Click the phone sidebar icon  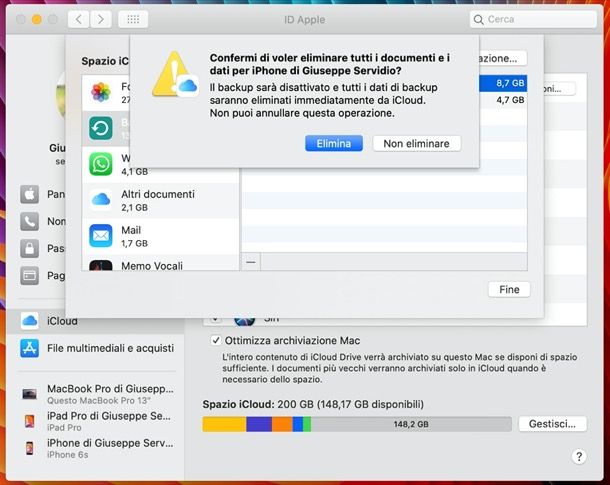(30, 221)
